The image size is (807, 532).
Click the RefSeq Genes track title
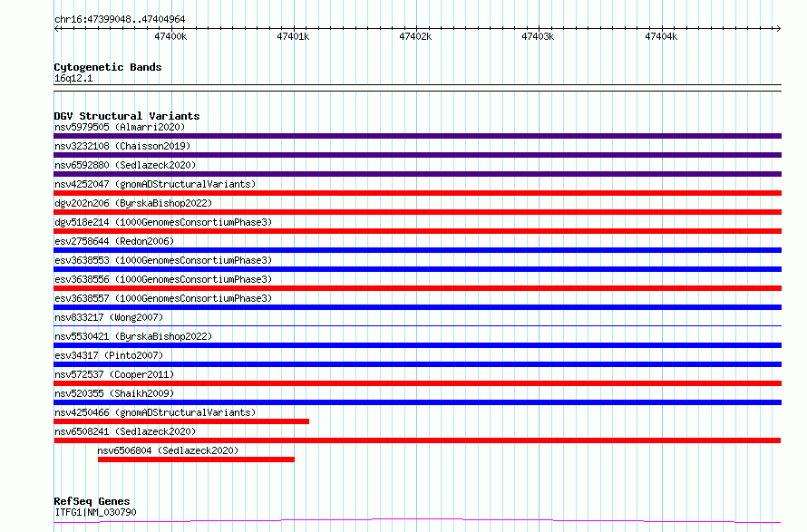[92, 501]
